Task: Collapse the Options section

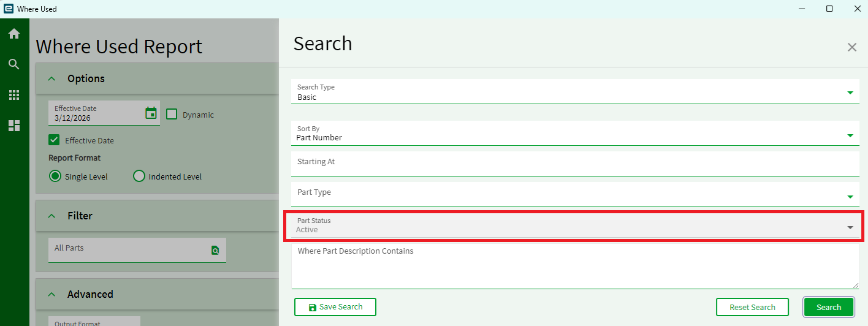Action: 52,78
